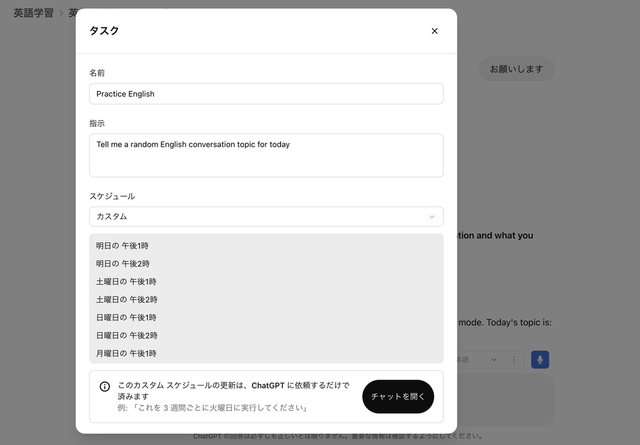
Task: Click the example text about 3週間ごとに火曜日
Action: coord(213,408)
